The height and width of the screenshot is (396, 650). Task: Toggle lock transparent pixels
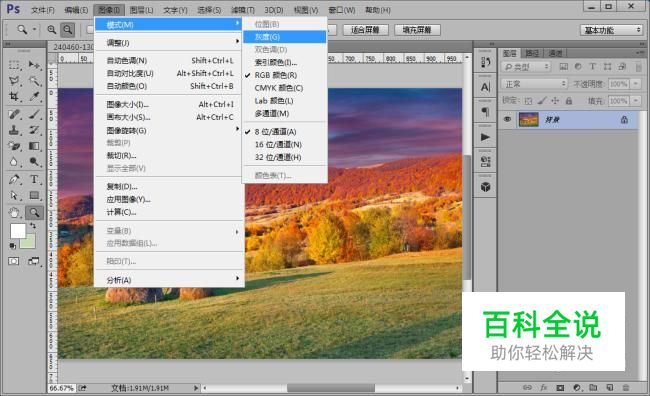[x=528, y=101]
